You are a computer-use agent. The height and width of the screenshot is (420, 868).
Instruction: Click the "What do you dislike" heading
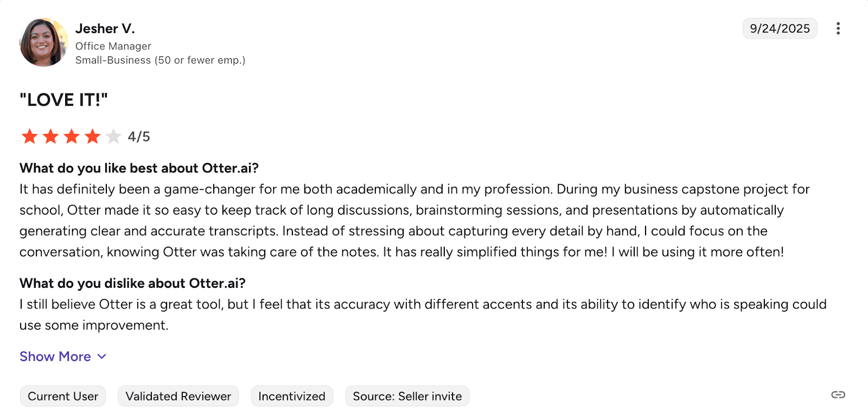coord(132,283)
